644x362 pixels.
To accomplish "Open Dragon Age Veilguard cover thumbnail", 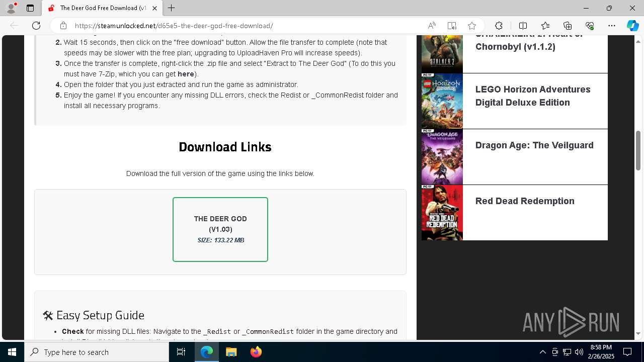I will [442, 157].
